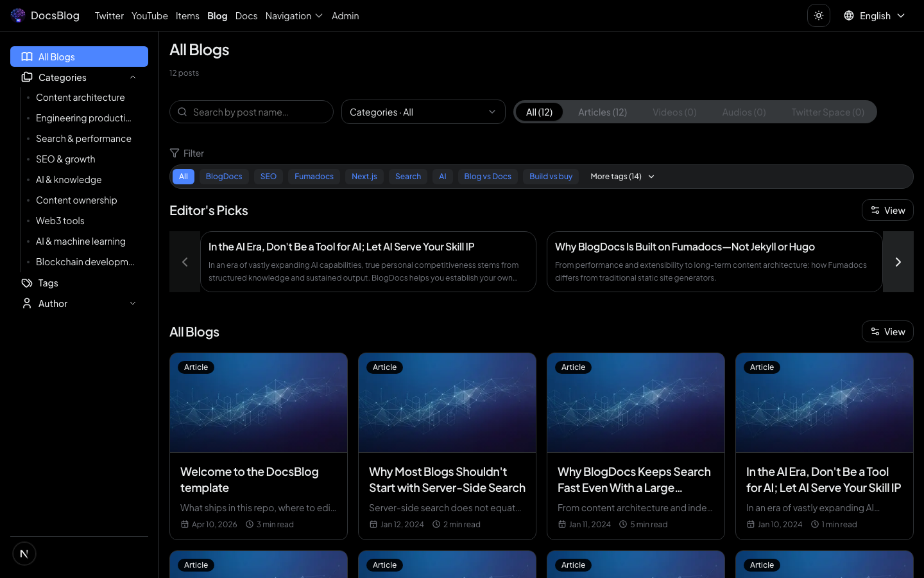This screenshot has height=578, width=924.
Task: Collapse the Categories sidebar section
Action: [133, 77]
